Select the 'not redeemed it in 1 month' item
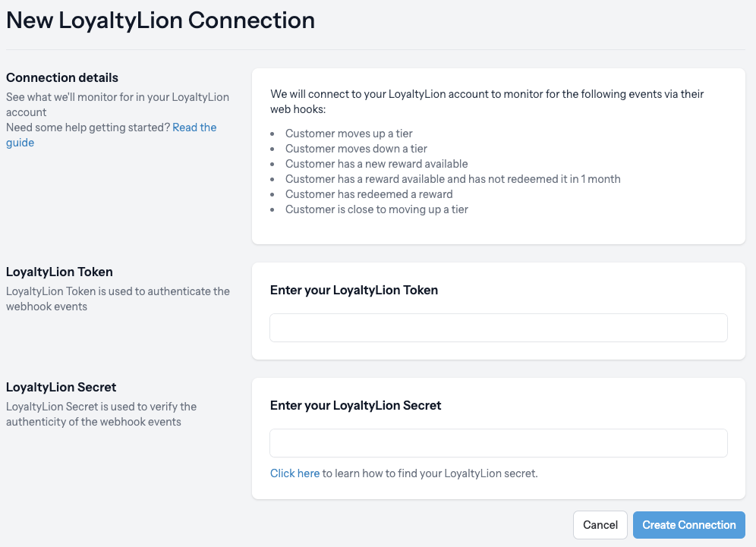The width and height of the screenshot is (756, 547). [452, 179]
